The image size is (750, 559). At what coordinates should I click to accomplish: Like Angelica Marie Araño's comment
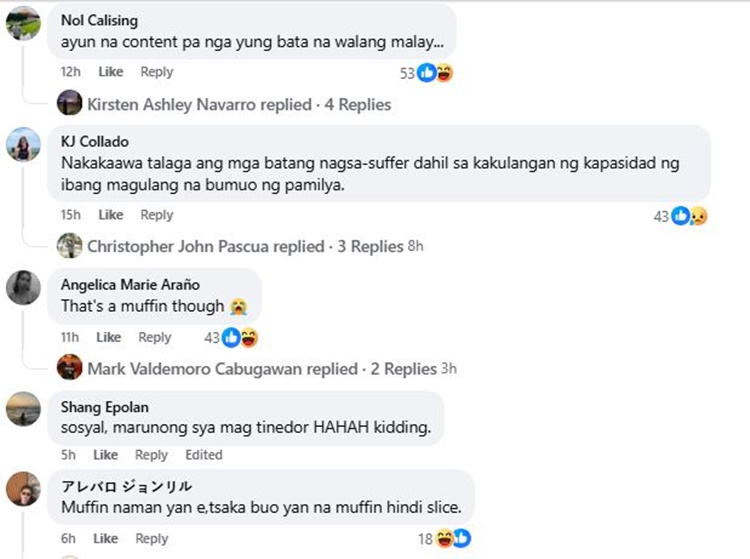[x=108, y=337]
